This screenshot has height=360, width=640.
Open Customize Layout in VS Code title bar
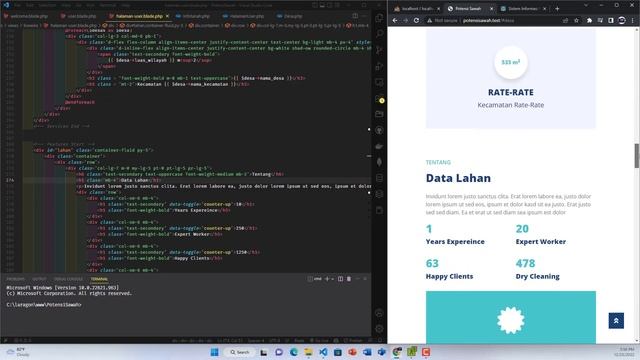click(x=337, y=5)
